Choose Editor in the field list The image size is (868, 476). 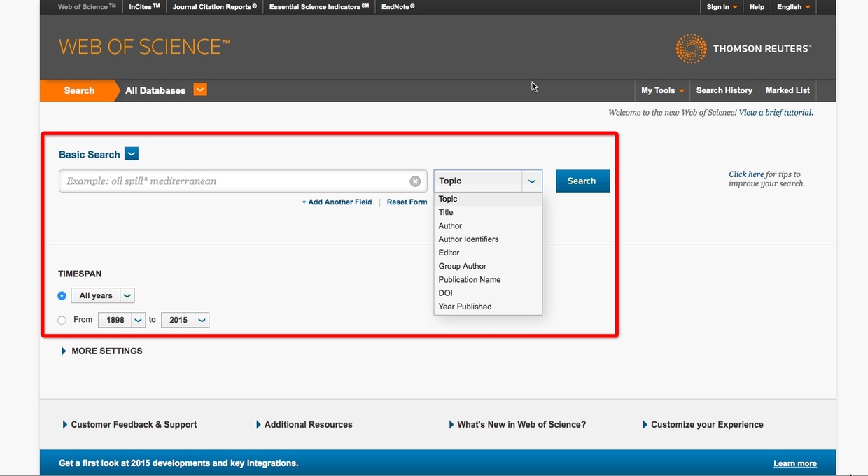pos(488,253)
